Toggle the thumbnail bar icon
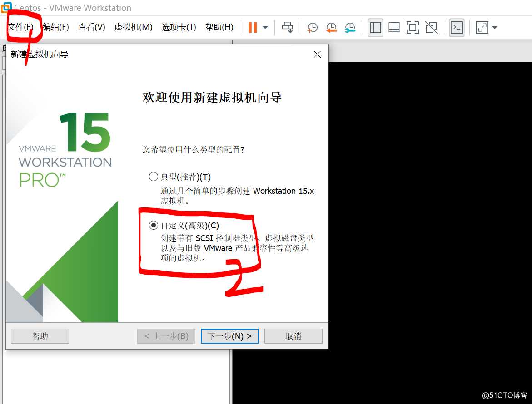 (x=394, y=27)
